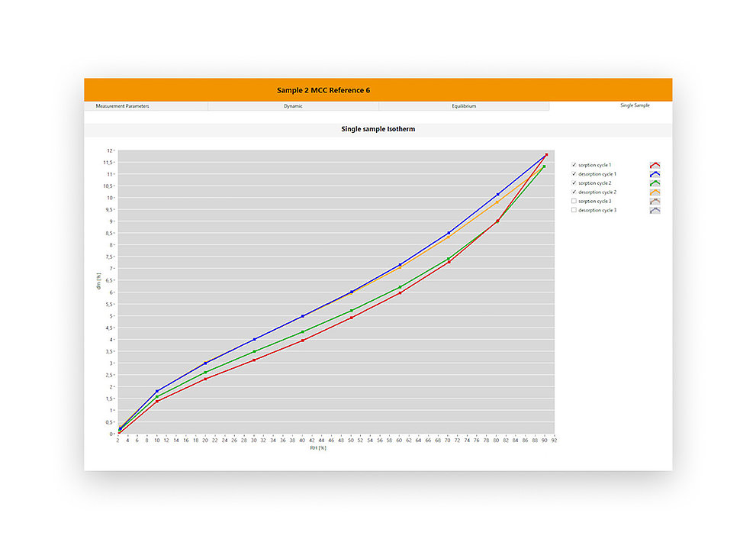Screen dimensions: 756x549
Task: Switch to the Dynamic tab
Action: coord(293,106)
